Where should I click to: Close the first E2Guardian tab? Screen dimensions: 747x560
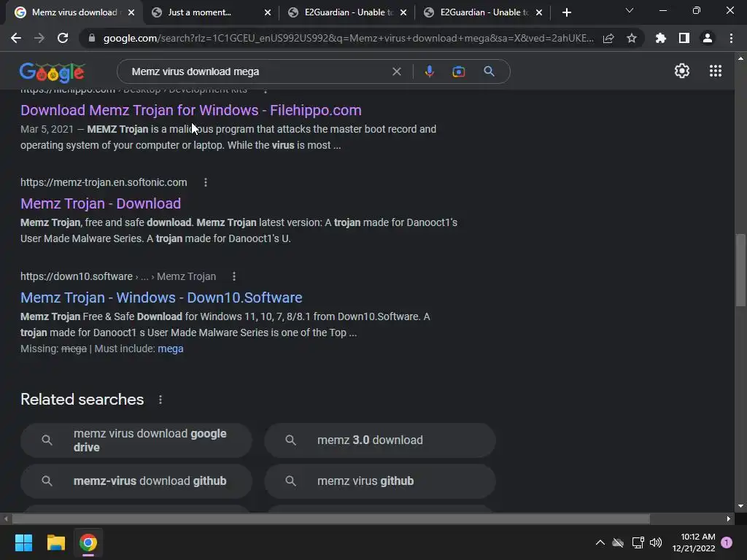(403, 13)
